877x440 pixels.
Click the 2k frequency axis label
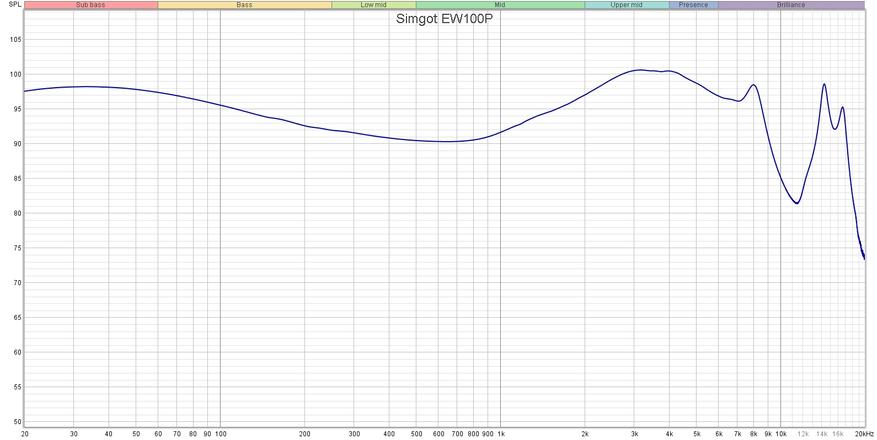pyautogui.click(x=585, y=434)
